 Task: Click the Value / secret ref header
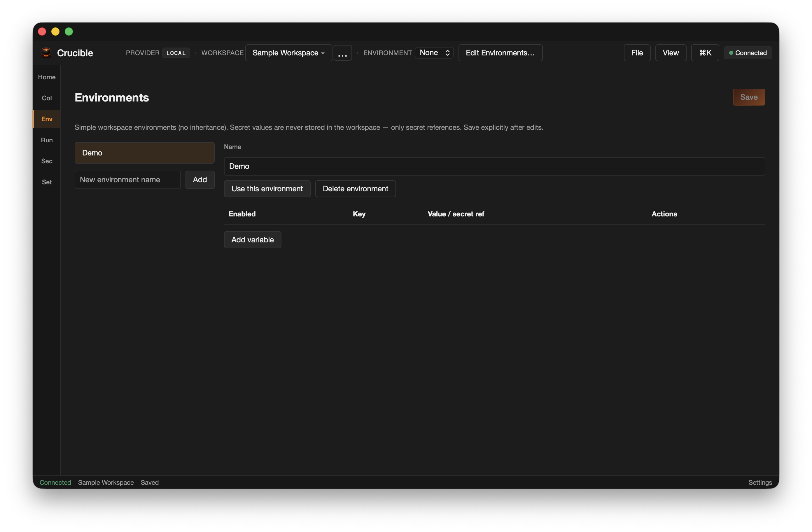coord(456,214)
